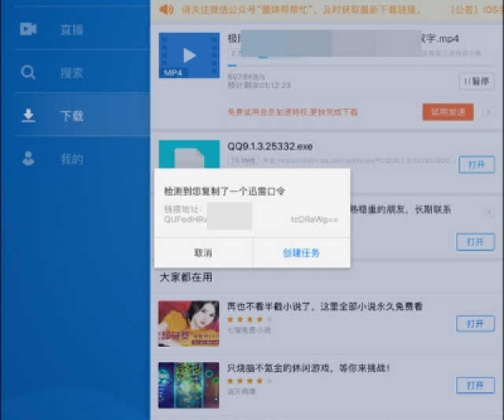The image size is (504, 420).
Task: Click 打开 for the casual game app
Action: [x=475, y=385]
